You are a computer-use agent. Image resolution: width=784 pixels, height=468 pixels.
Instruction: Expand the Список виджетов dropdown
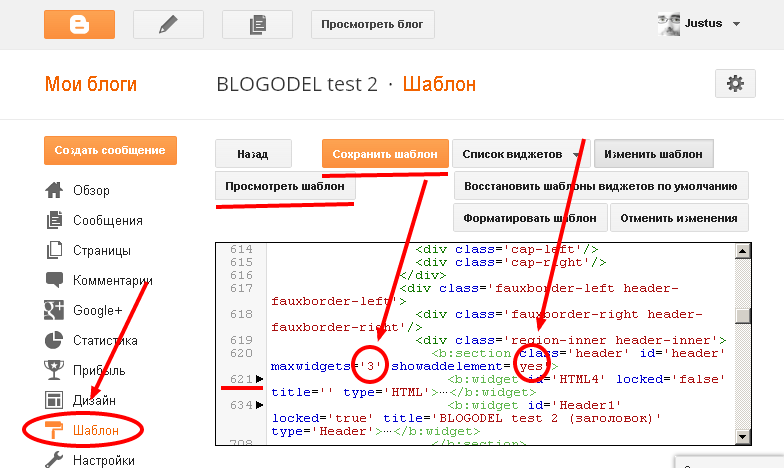pyautogui.click(x=576, y=155)
